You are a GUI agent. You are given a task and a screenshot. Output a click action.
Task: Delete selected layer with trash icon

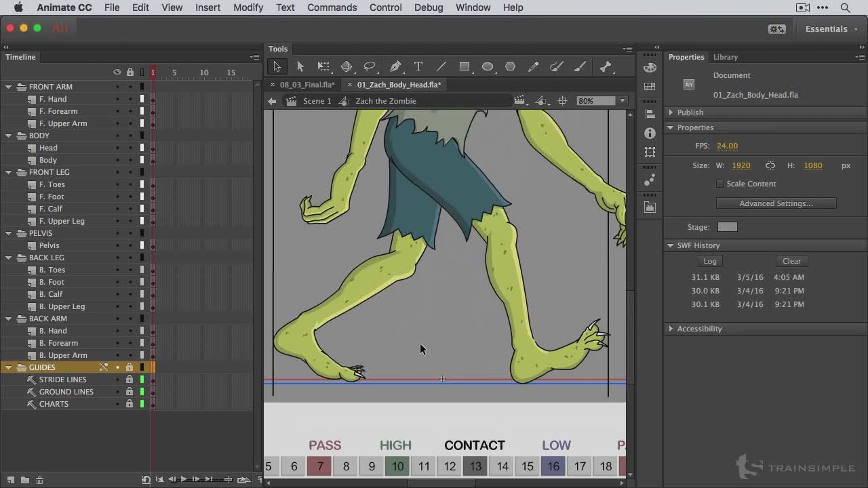click(39, 480)
